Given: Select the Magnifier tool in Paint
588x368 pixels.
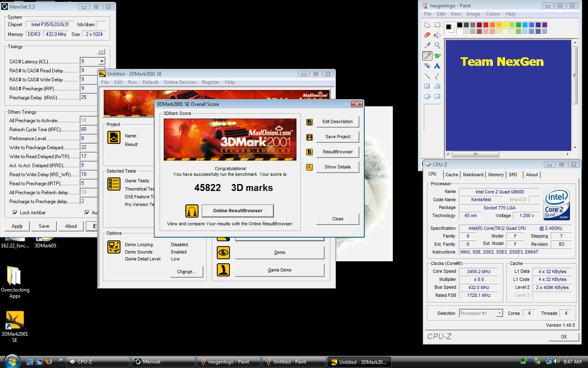Looking at the screenshot, I should (x=437, y=45).
